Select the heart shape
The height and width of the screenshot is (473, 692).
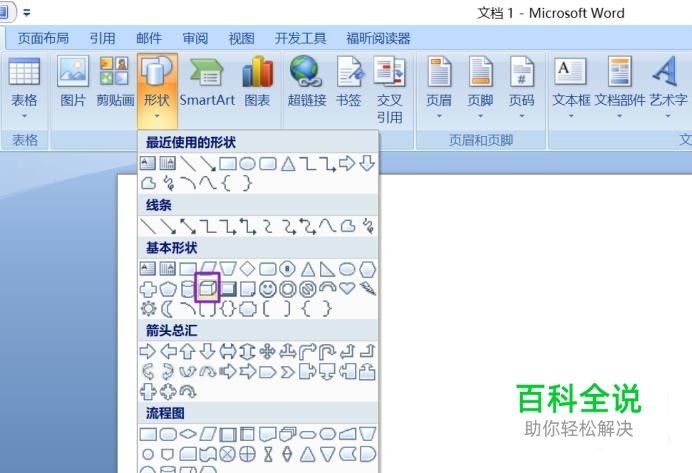[x=347, y=289]
